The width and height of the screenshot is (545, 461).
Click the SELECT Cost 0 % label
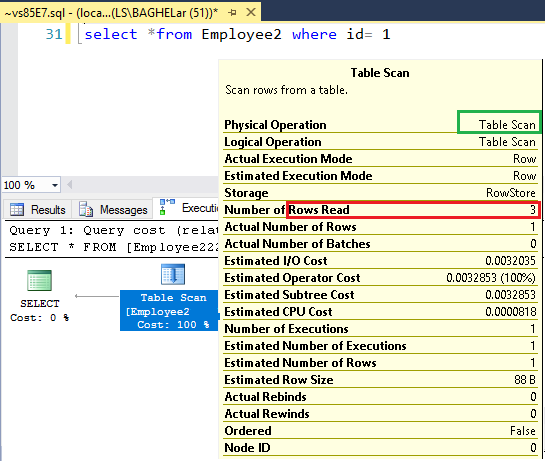pos(40,310)
